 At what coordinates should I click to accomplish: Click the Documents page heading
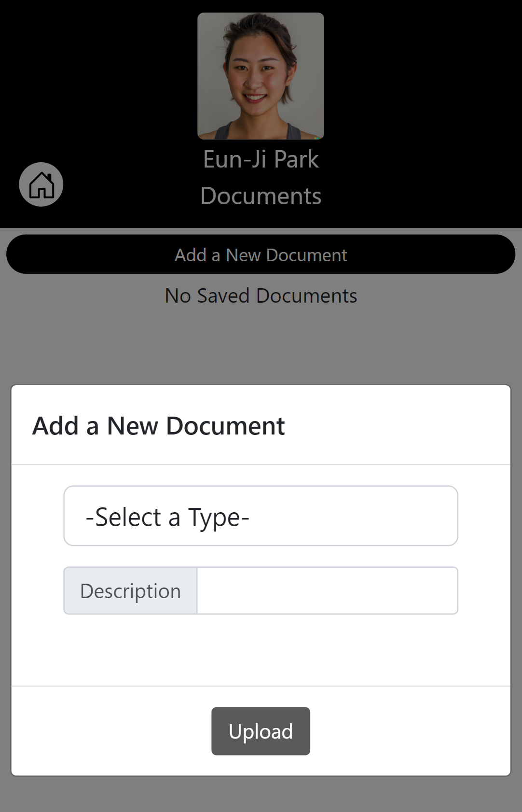click(261, 196)
